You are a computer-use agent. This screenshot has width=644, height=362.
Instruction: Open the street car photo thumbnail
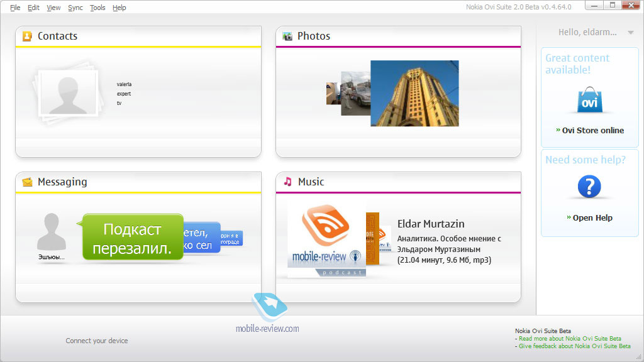pos(356,94)
